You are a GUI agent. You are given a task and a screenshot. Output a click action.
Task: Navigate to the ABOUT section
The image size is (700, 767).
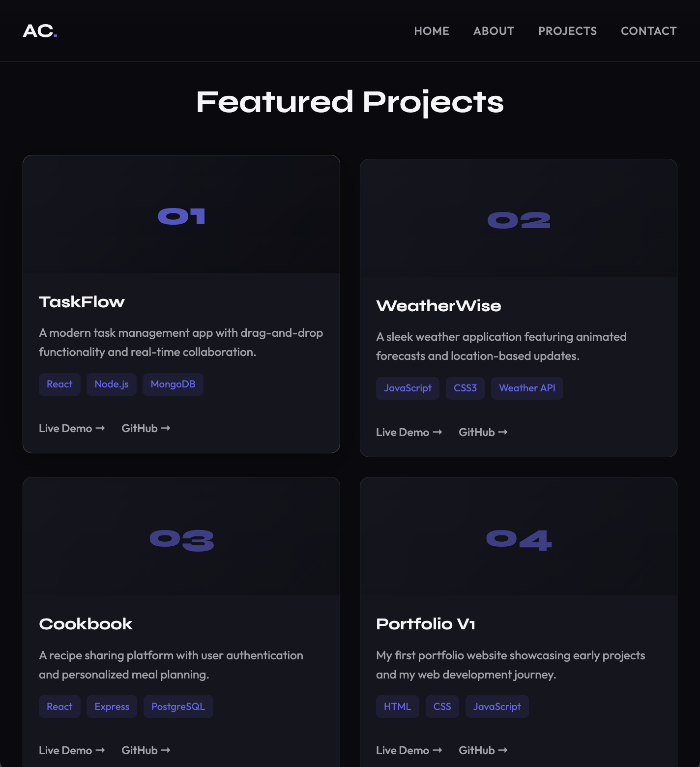click(x=493, y=30)
